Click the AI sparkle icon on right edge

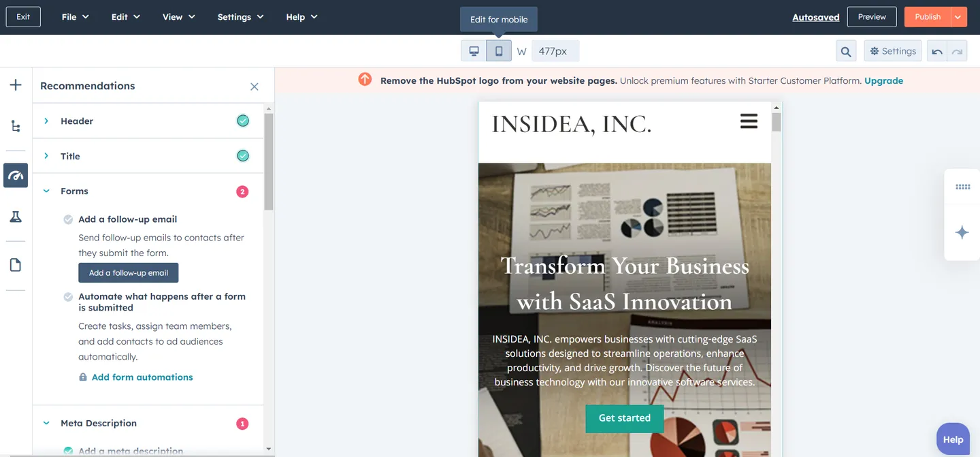tap(962, 232)
